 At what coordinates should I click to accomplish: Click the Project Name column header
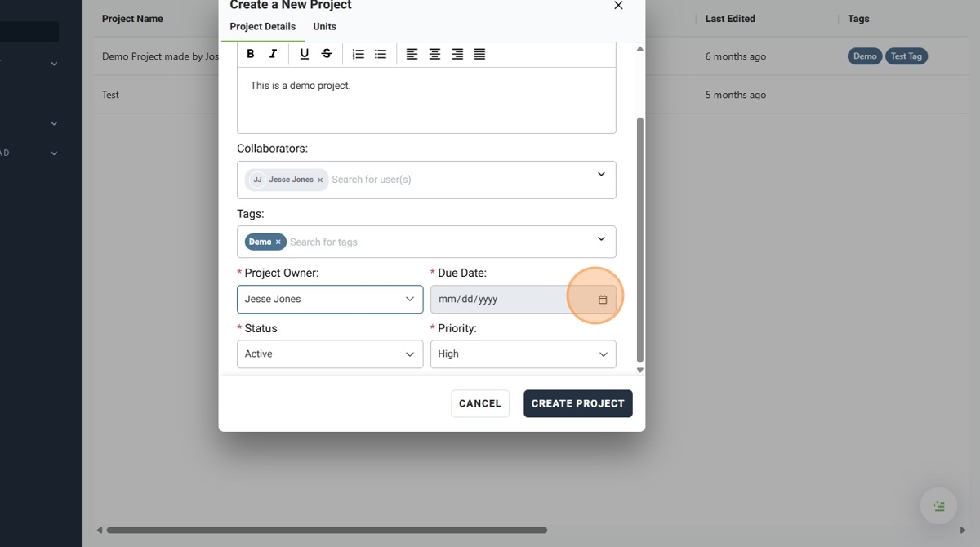click(x=132, y=19)
